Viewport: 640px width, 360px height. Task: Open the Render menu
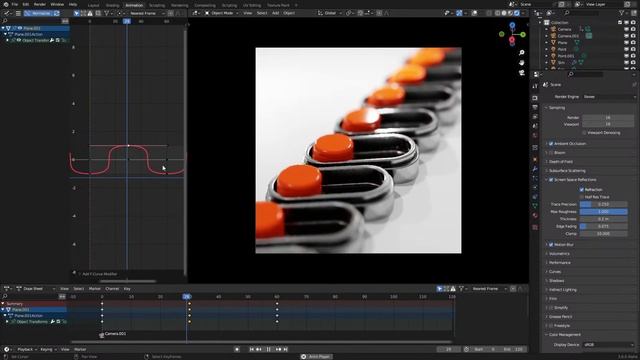[40, 4]
